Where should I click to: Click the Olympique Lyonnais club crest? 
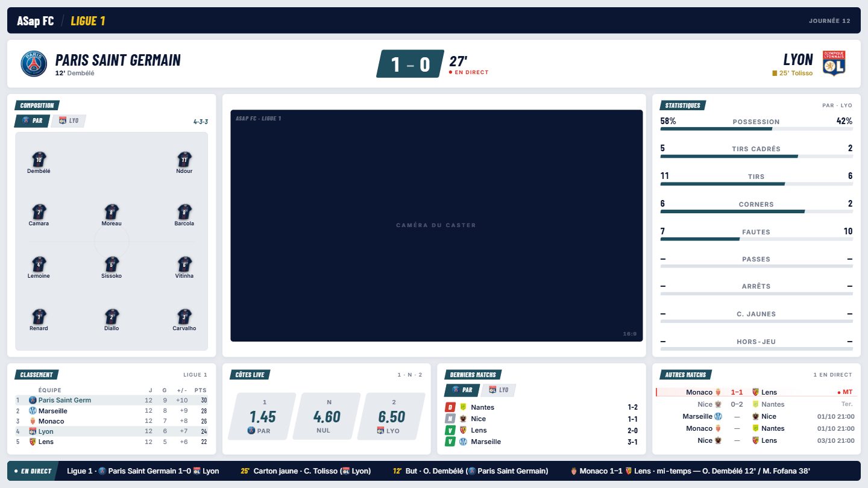click(x=834, y=63)
